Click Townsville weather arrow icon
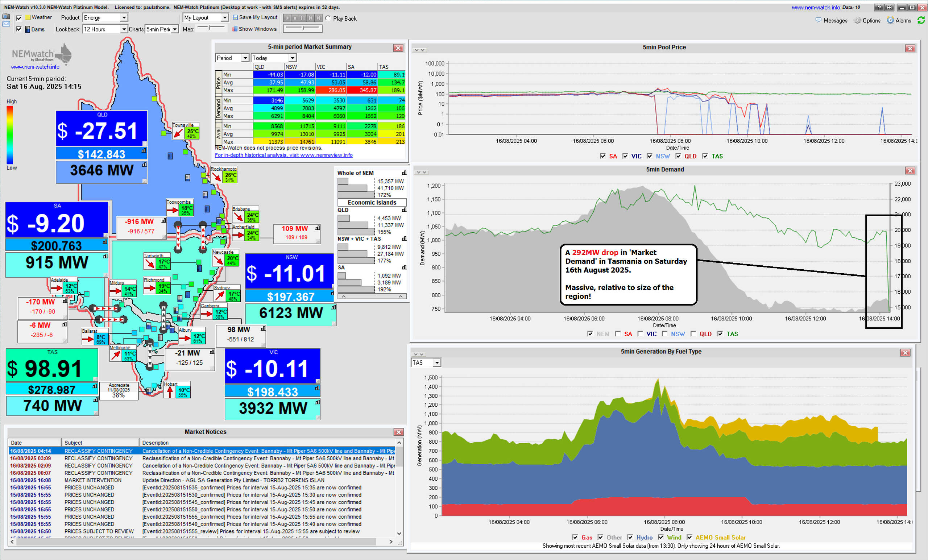This screenshot has width=928, height=560. tap(178, 133)
